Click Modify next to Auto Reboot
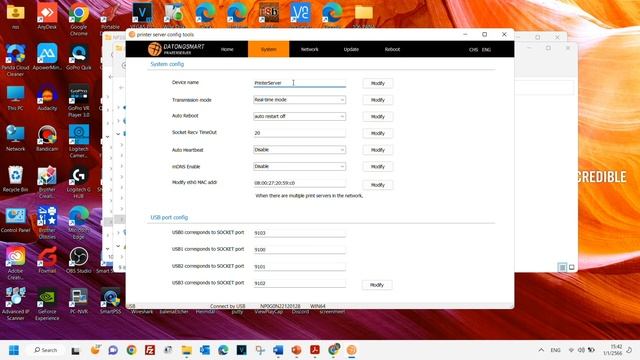640x360 pixels. point(378,117)
